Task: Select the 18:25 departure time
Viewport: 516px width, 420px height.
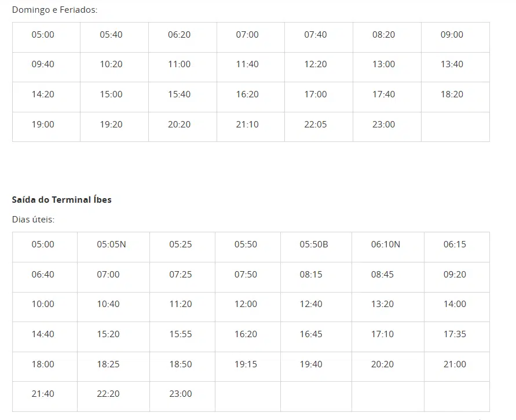Action: 108,364
